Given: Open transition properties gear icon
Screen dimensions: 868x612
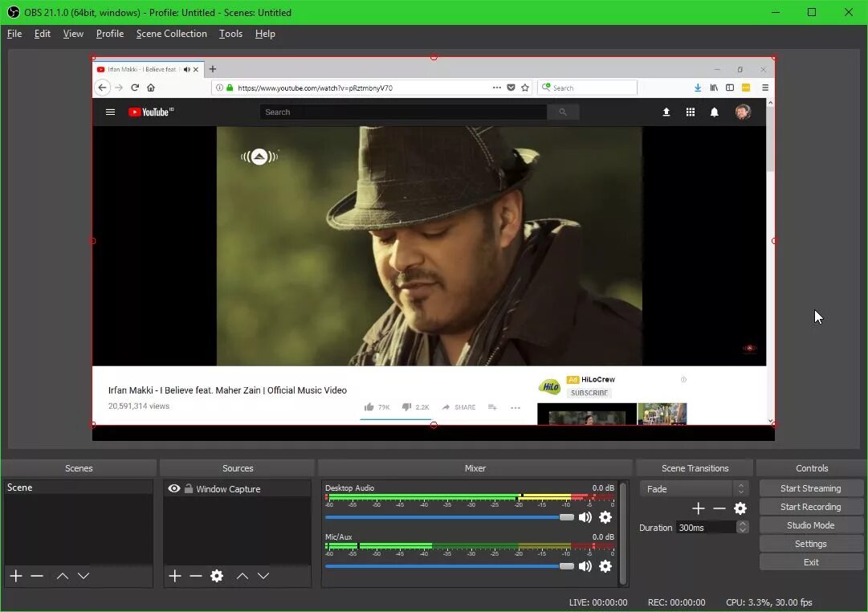Looking at the screenshot, I should pyautogui.click(x=740, y=508).
